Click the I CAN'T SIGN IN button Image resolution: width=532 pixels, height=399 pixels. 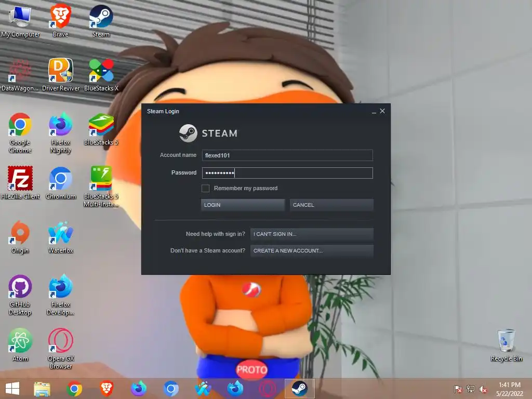pos(312,234)
